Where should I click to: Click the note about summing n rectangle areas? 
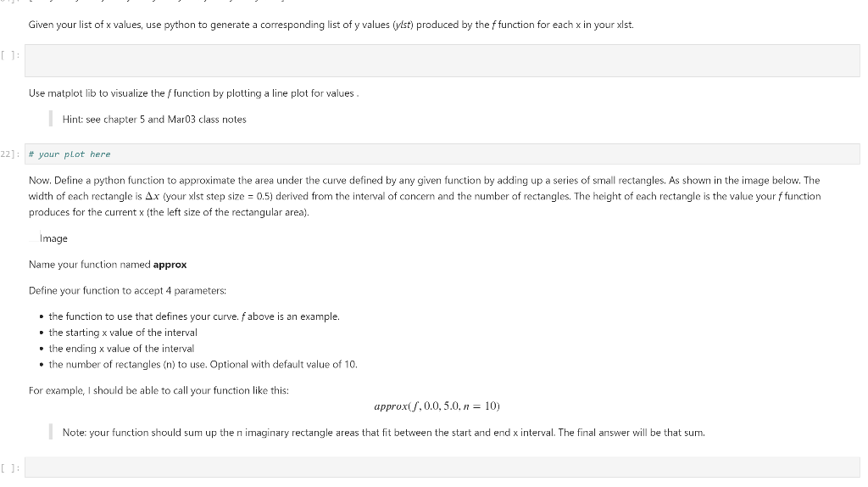pyautogui.click(x=383, y=433)
